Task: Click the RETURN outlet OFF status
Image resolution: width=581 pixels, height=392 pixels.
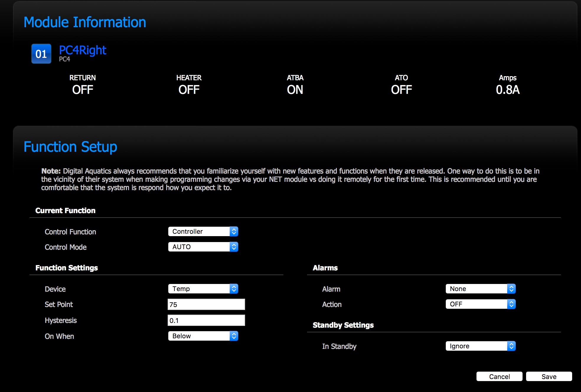Action: 82,89
